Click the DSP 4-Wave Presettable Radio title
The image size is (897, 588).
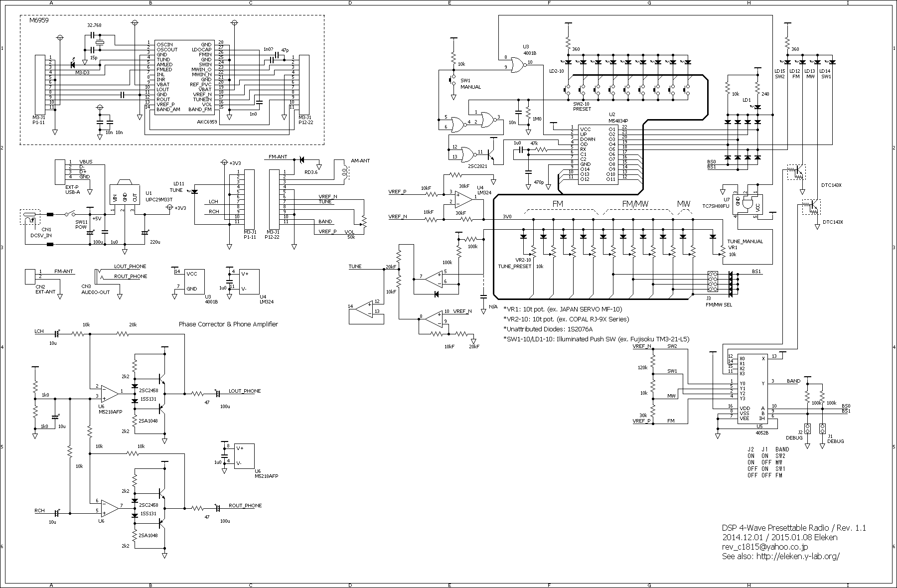(794, 528)
